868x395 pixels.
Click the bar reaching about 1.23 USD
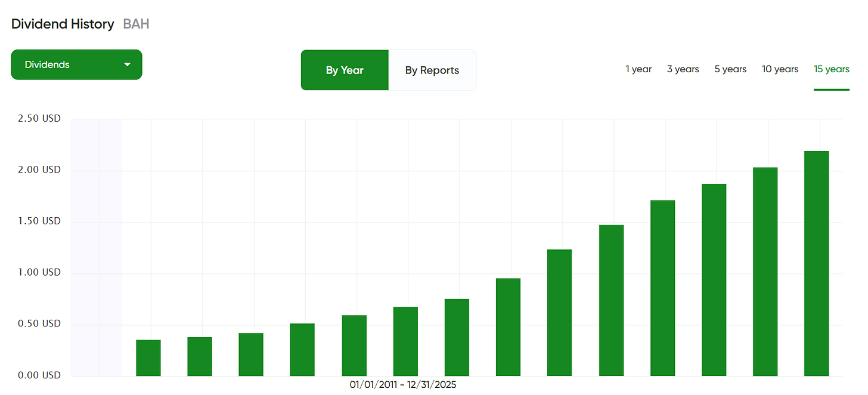(559, 313)
